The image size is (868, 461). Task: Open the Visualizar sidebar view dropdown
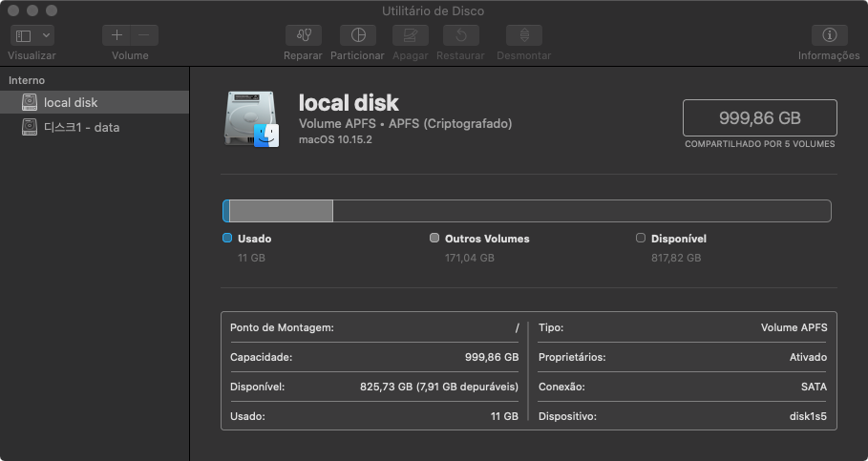[x=32, y=35]
